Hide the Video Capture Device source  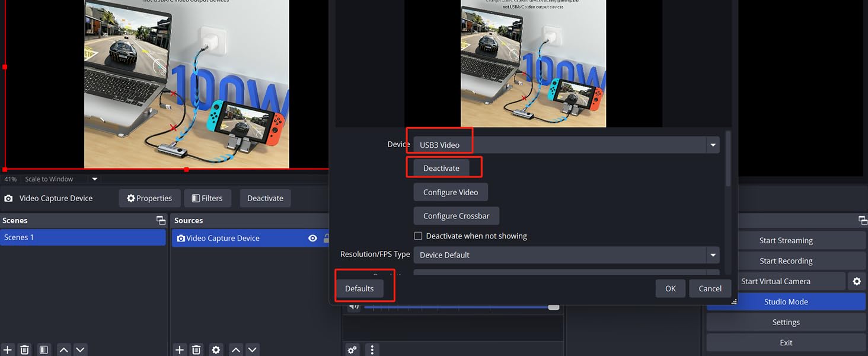tap(312, 238)
